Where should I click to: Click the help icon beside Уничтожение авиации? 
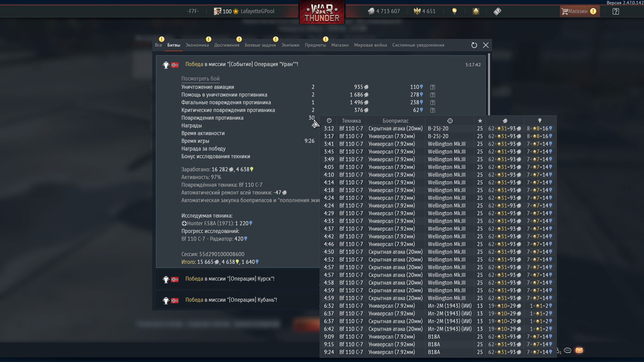[433, 87]
